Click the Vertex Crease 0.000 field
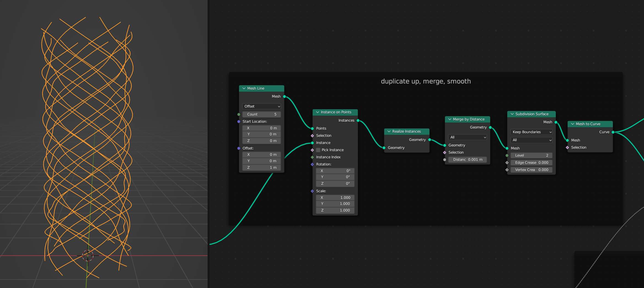Image resolution: width=644 pixels, height=288 pixels. point(532,170)
